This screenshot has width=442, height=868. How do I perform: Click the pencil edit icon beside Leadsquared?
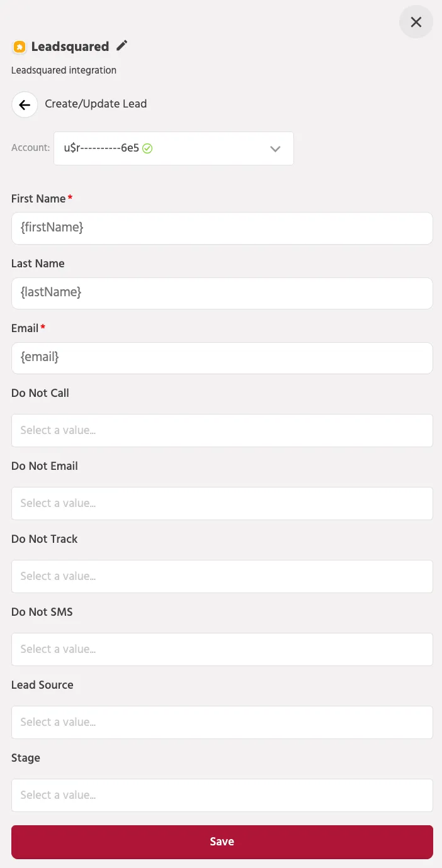pyautogui.click(x=122, y=45)
